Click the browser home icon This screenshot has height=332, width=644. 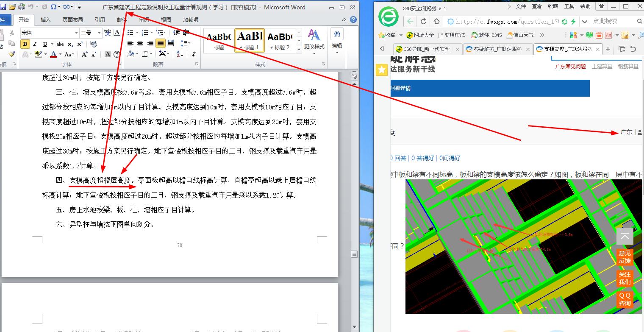pyautogui.click(x=436, y=21)
